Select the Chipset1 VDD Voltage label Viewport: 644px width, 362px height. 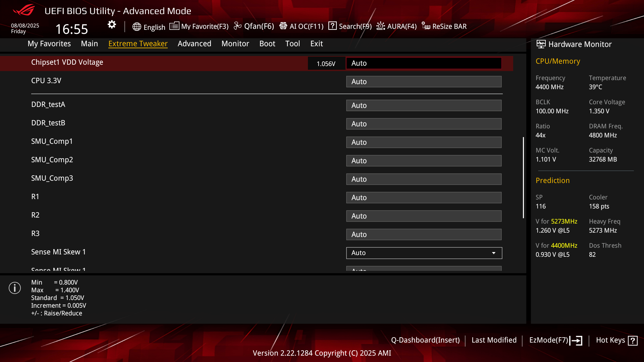coord(67,62)
